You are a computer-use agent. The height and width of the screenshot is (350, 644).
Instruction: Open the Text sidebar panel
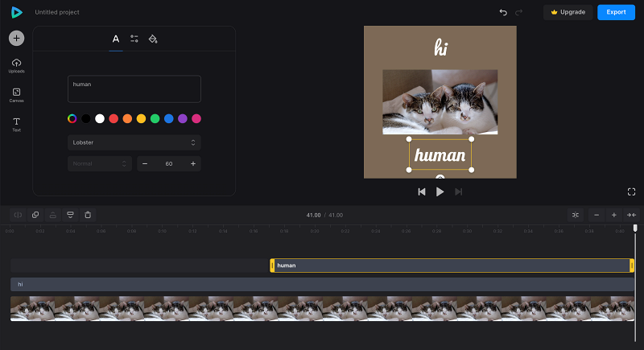pos(16,125)
